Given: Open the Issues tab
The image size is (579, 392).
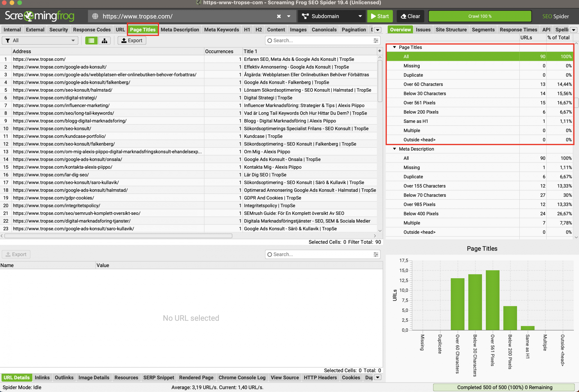Looking at the screenshot, I should [423, 30].
